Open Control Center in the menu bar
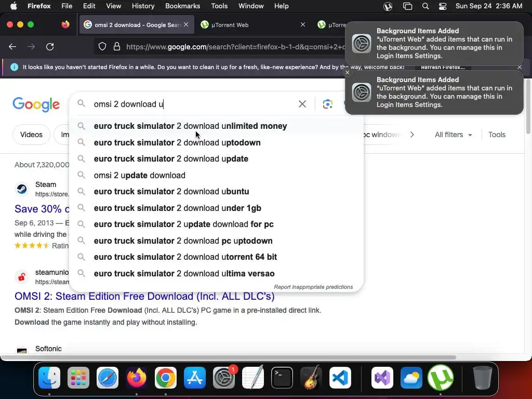The image size is (532, 399). point(443,6)
